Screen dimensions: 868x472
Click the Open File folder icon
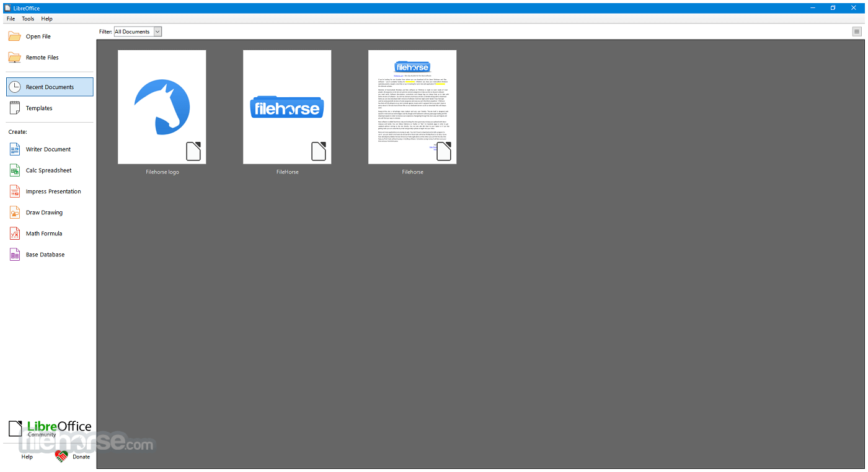(14, 37)
